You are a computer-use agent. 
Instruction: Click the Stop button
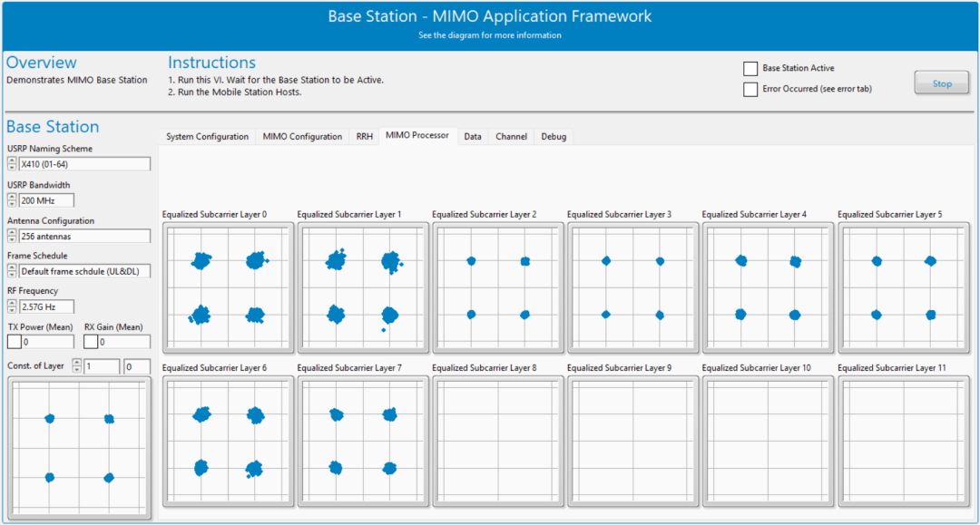click(942, 83)
